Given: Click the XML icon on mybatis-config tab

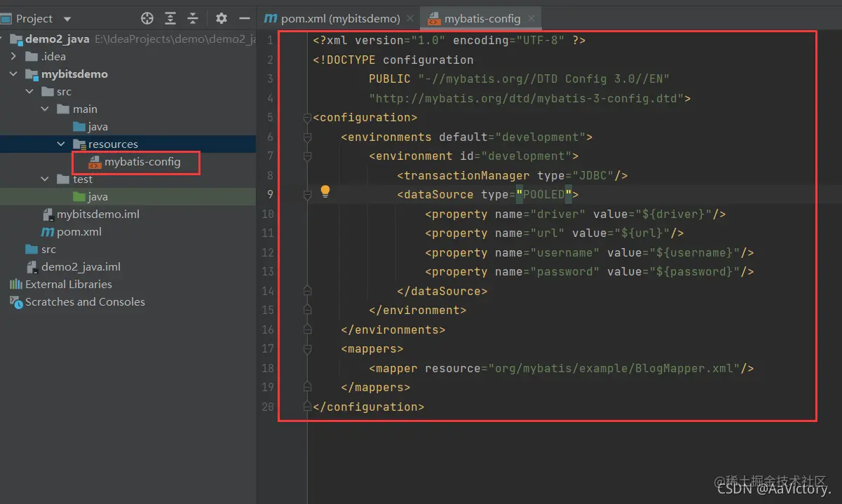Looking at the screenshot, I should pos(434,19).
